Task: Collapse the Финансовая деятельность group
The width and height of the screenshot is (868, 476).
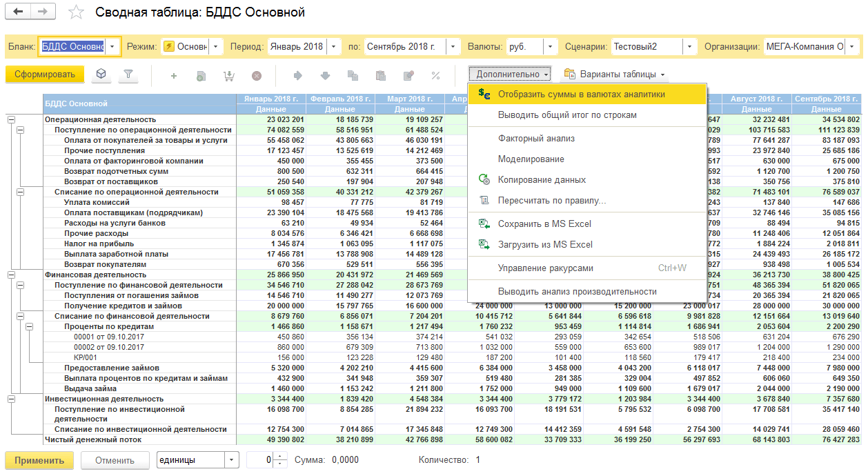Action: point(11,275)
